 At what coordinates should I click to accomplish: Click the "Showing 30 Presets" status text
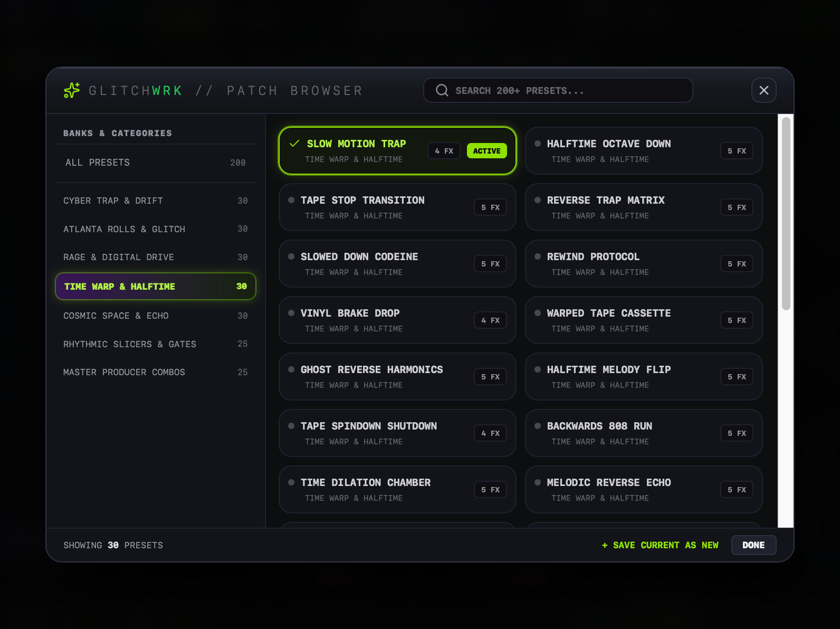tap(113, 545)
